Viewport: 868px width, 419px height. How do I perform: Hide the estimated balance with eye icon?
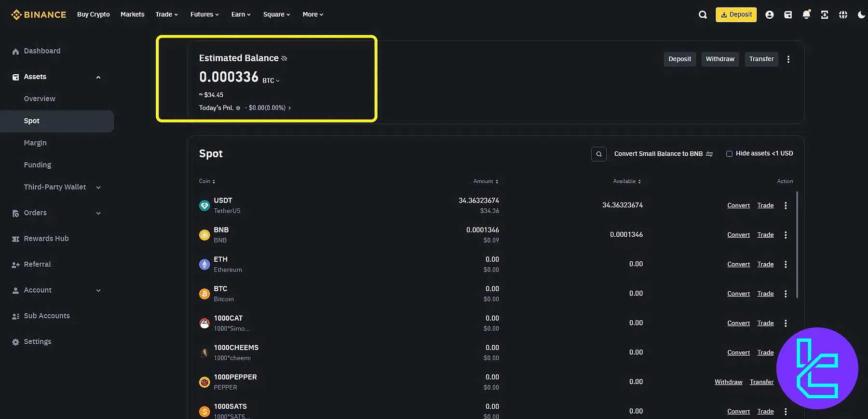point(284,58)
